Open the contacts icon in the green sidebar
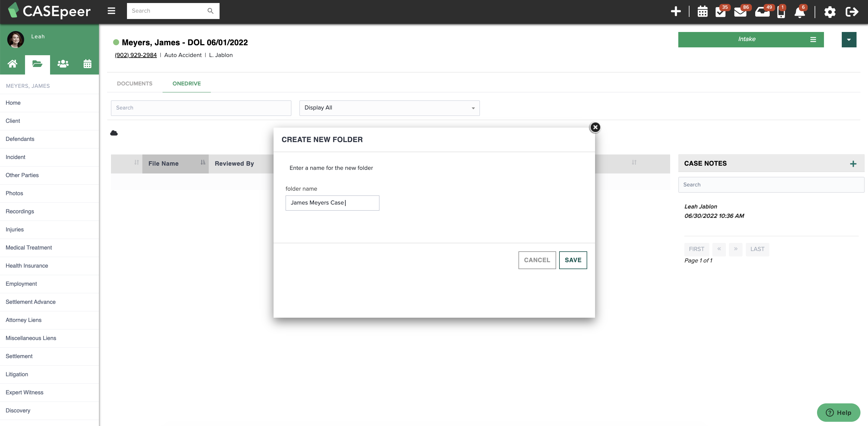This screenshot has height=426, width=868. point(63,63)
